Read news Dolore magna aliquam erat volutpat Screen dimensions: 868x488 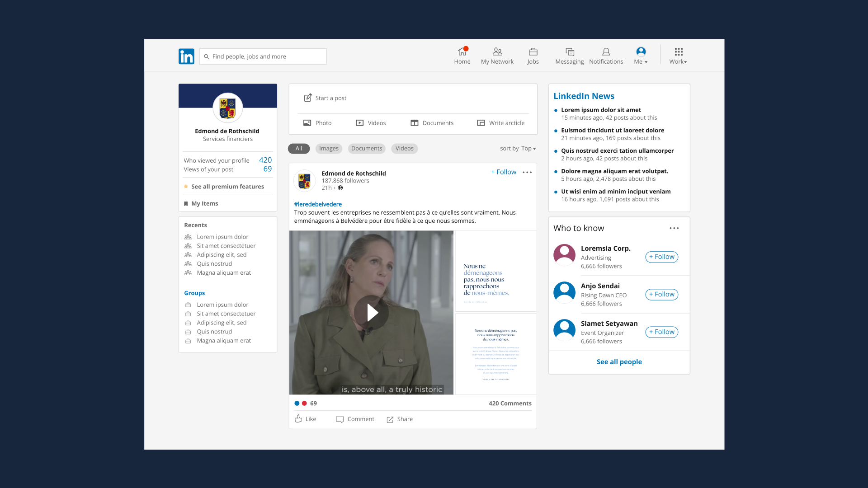pyautogui.click(x=614, y=171)
